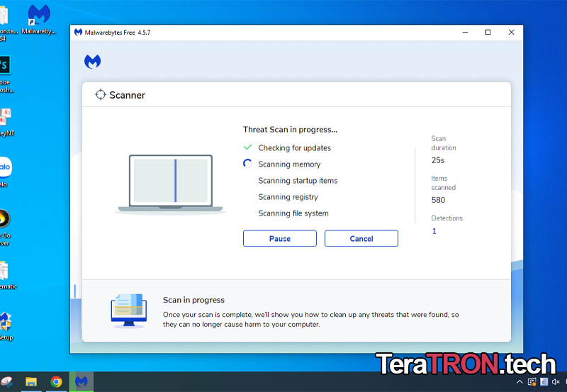This screenshot has height=392, width=567.
Task: Click the monitor icon beside Scan in progress
Action: pyautogui.click(x=129, y=310)
